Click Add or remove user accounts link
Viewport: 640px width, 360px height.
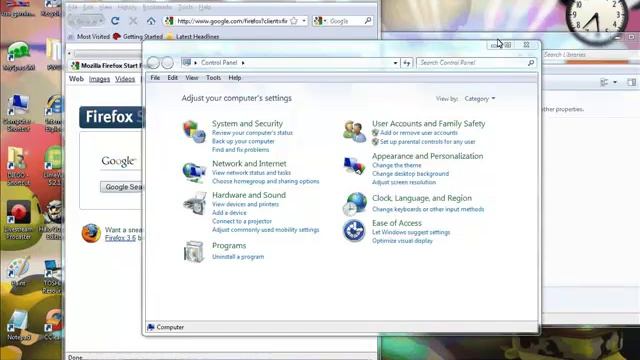tap(419, 133)
